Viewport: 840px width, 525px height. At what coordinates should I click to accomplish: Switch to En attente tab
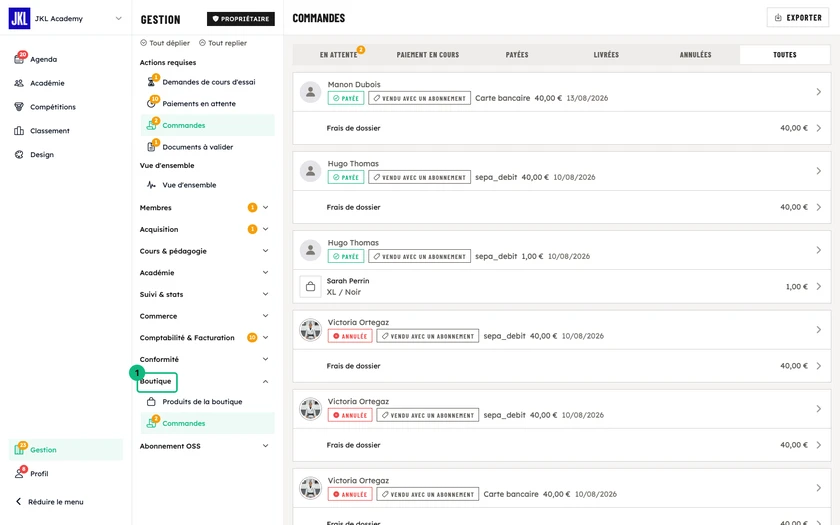[338, 55]
